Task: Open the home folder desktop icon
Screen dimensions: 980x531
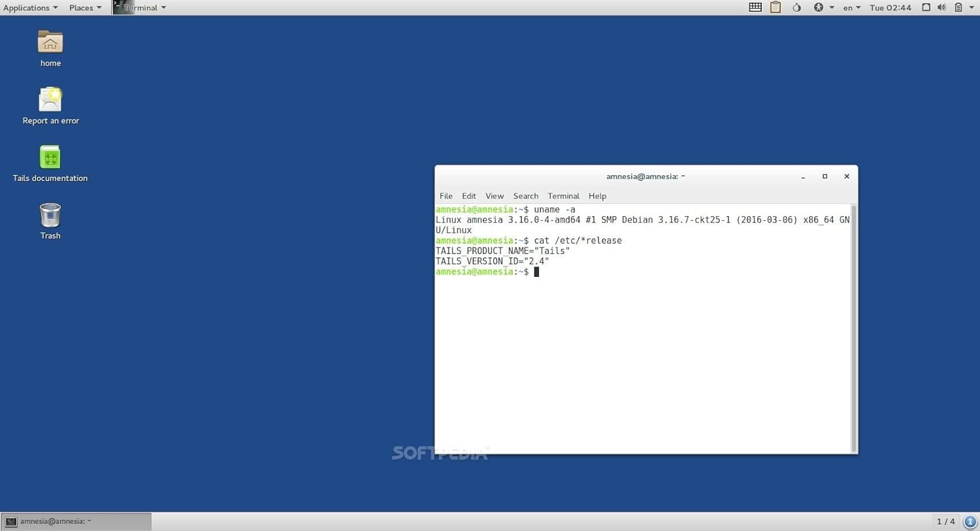Action: point(50,43)
